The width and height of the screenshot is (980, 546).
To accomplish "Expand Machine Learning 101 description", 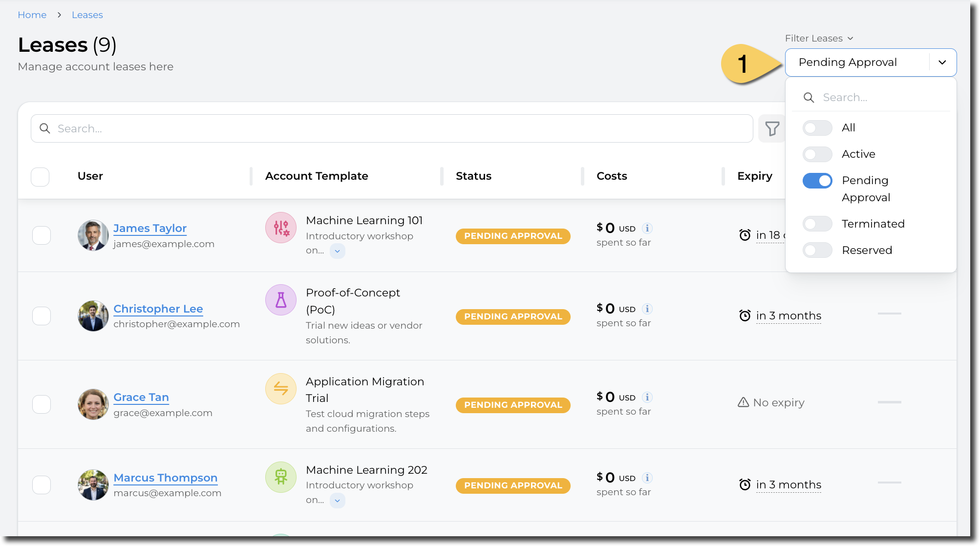I will click(337, 251).
